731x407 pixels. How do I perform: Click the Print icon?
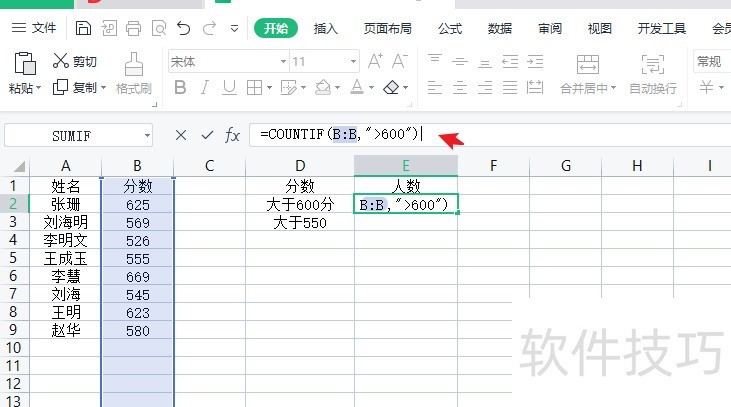[x=133, y=28]
